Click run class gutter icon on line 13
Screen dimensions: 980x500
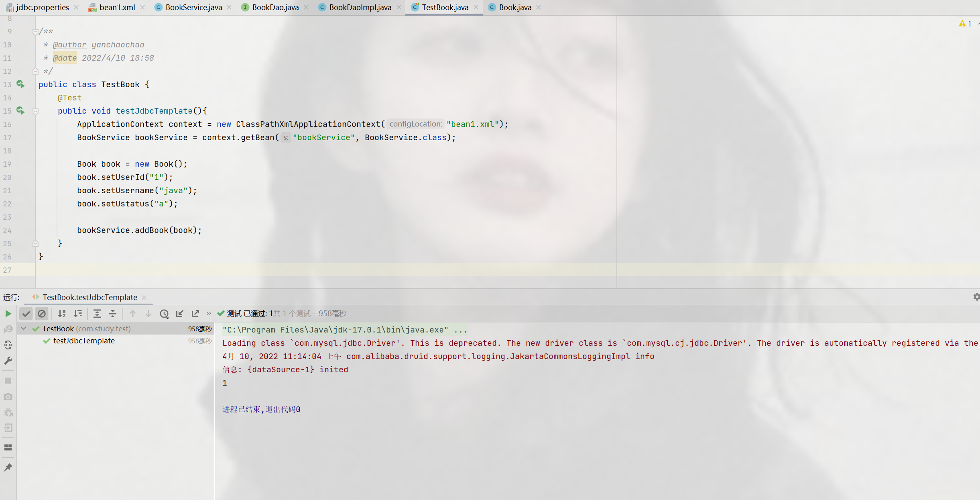[x=20, y=84]
